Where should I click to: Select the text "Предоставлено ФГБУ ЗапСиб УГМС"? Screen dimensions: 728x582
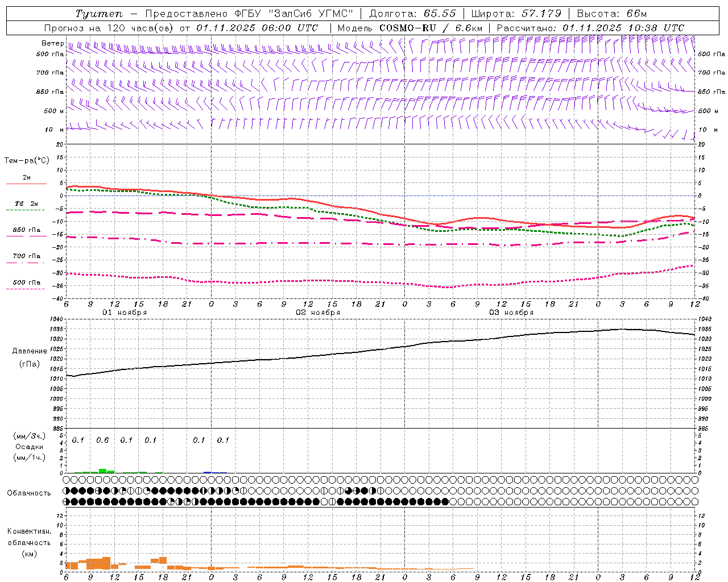(250, 14)
